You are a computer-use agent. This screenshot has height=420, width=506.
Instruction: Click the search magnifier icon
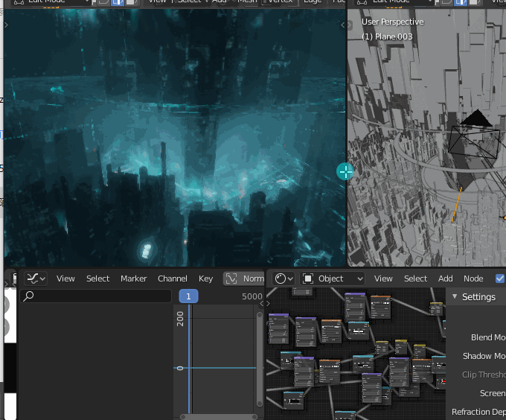pos(28,296)
